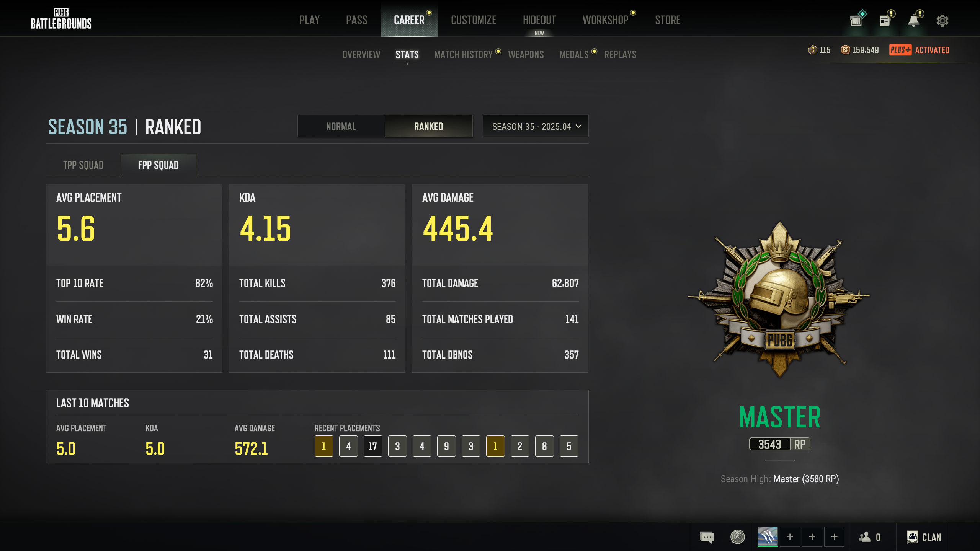Open the news icon in top bar
Screen dimensions: 980x551
(x=884, y=21)
